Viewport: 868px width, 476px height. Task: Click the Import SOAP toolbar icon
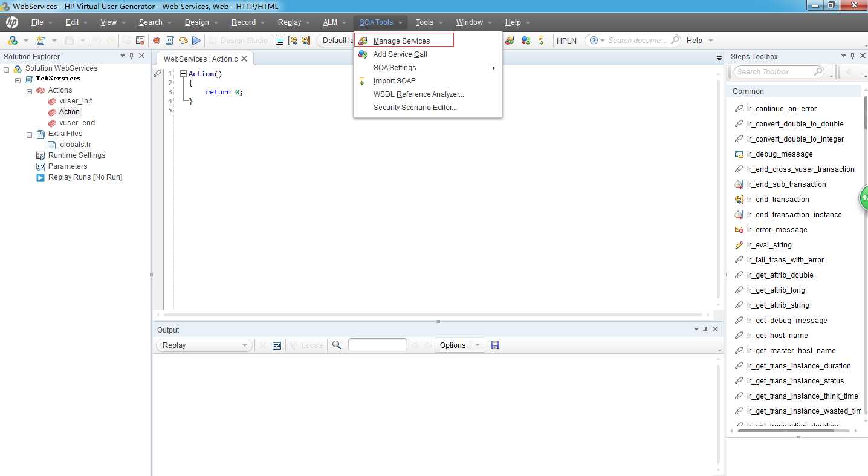click(542, 41)
